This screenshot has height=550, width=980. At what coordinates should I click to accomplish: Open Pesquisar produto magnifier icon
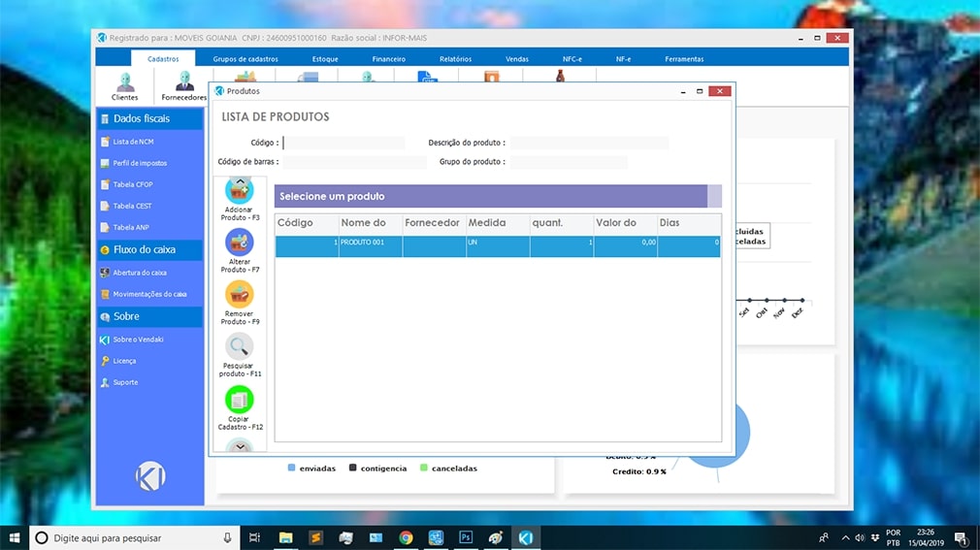(x=239, y=346)
